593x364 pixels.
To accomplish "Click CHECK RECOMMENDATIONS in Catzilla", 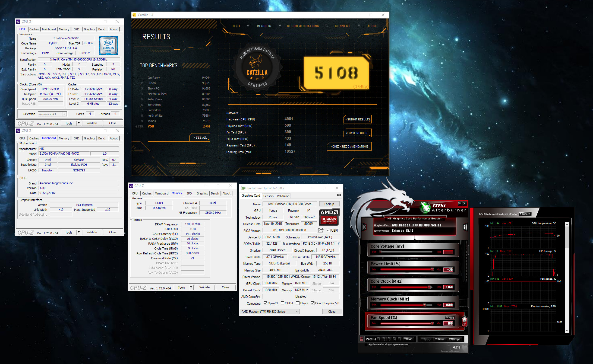I will (x=349, y=146).
